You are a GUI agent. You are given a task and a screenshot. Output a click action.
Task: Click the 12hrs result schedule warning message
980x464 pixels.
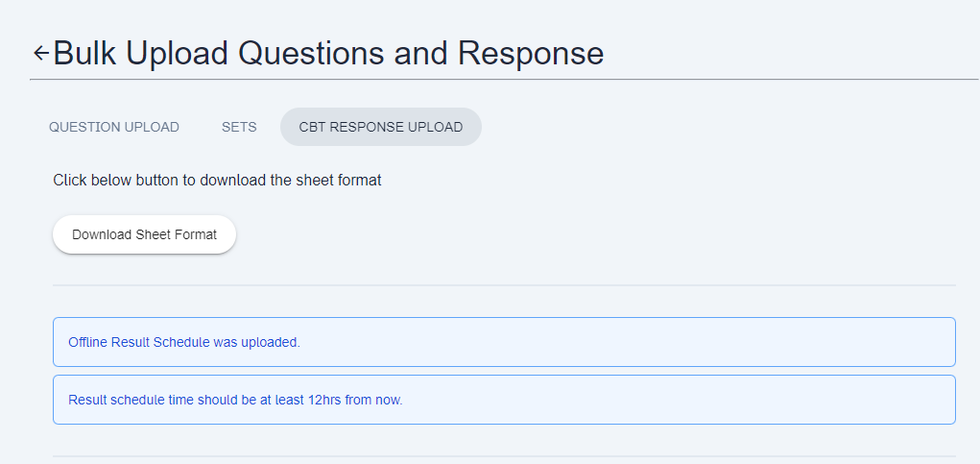point(235,400)
